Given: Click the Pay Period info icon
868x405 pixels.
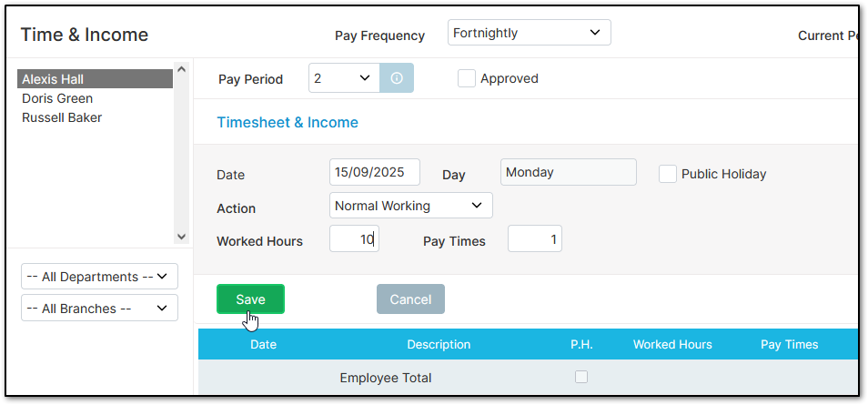Looking at the screenshot, I should (x=397, y=78).
